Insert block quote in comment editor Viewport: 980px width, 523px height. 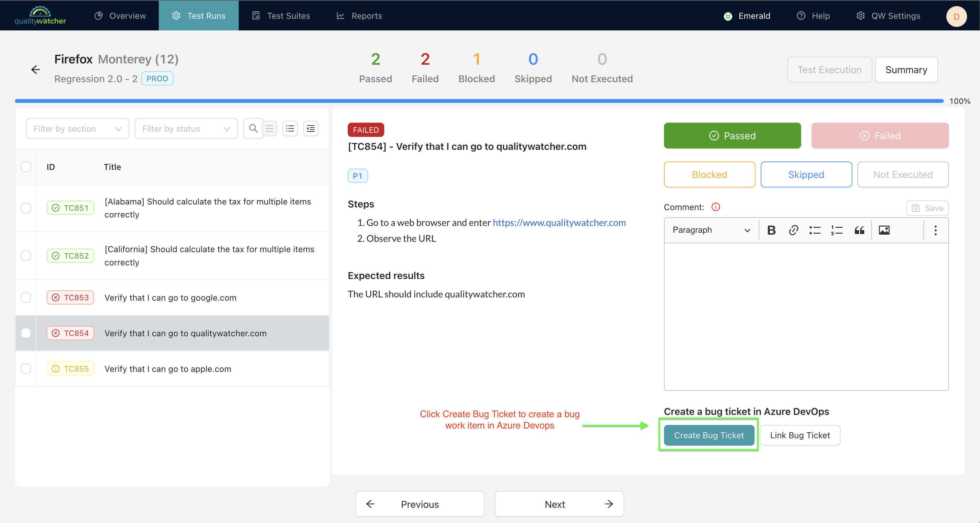tap(859, 230)
